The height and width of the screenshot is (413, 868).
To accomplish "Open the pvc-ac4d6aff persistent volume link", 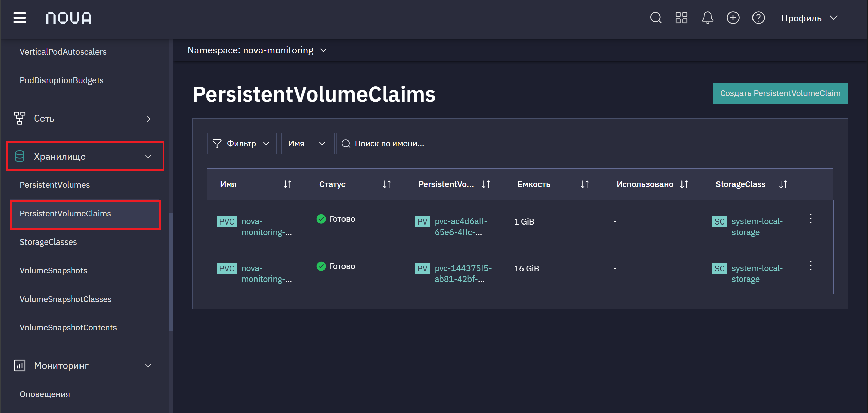I will coord(461,227).
